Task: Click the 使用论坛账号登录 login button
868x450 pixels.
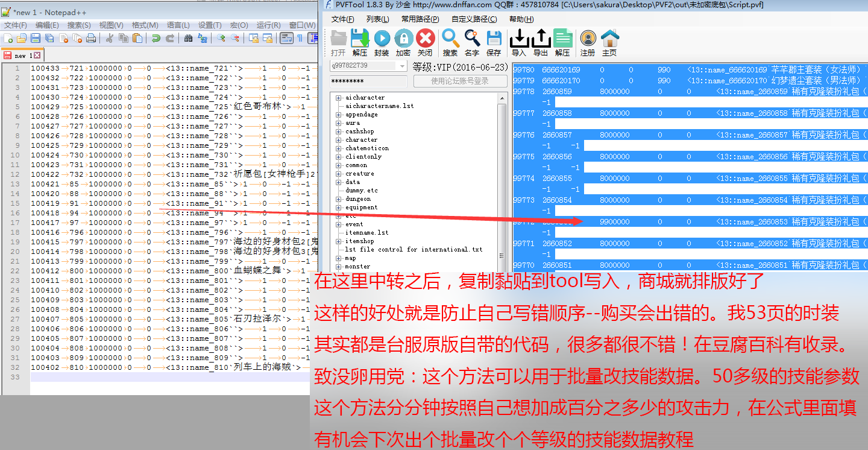Action: 460,81
